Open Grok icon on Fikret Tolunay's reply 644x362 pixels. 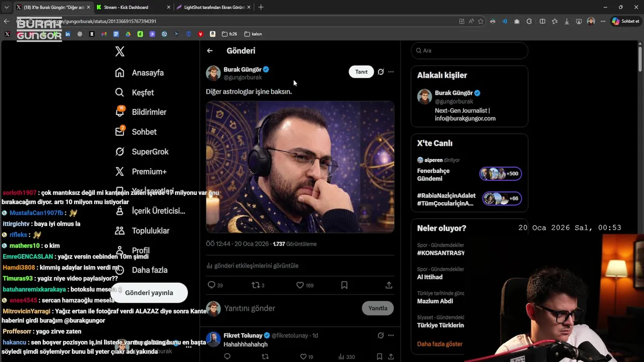pos(381,335)
